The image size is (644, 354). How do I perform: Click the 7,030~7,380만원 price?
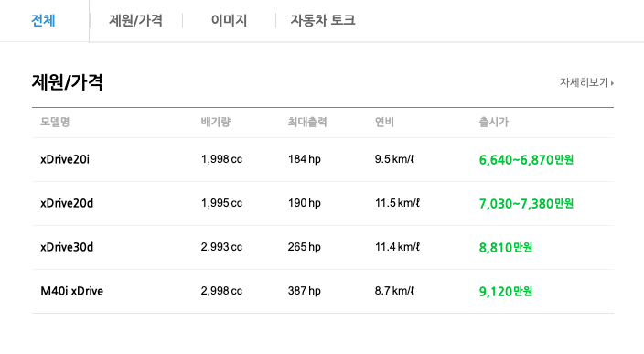pos(526,204)
